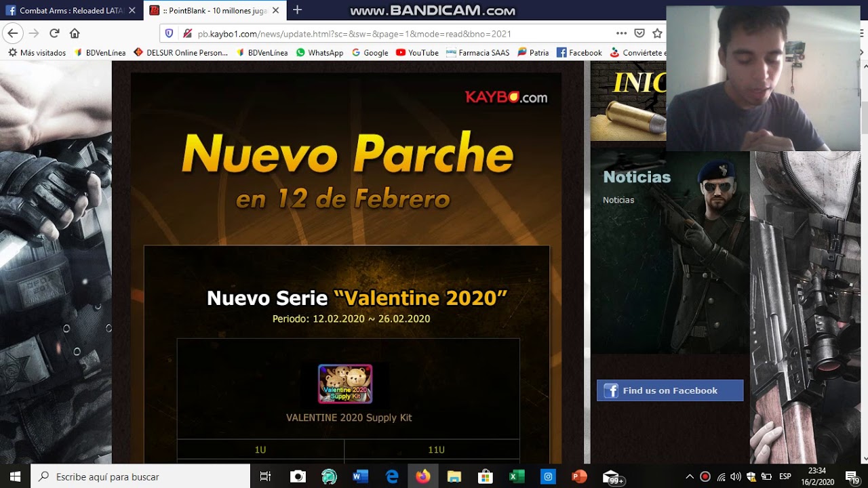Open Excel from the taskbar
The height and width of the screenshot is (488, 868).
517,476
